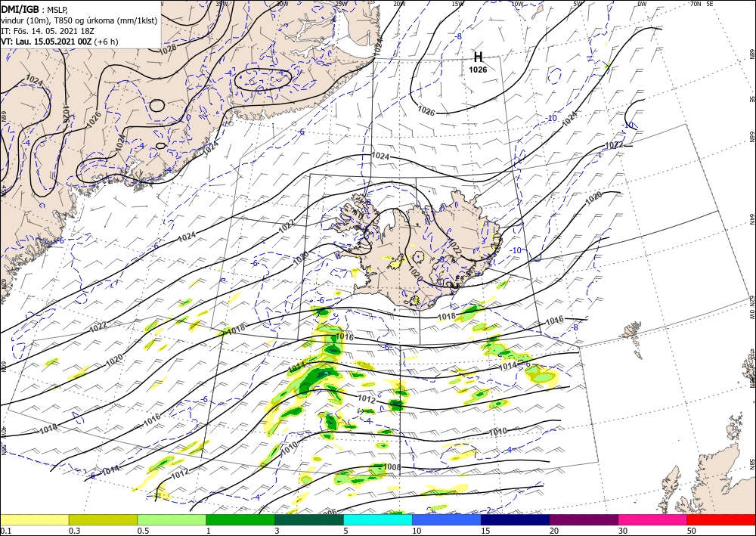
Task: Click the 0.1 legend scale value
Action: [x=5, y=531]
